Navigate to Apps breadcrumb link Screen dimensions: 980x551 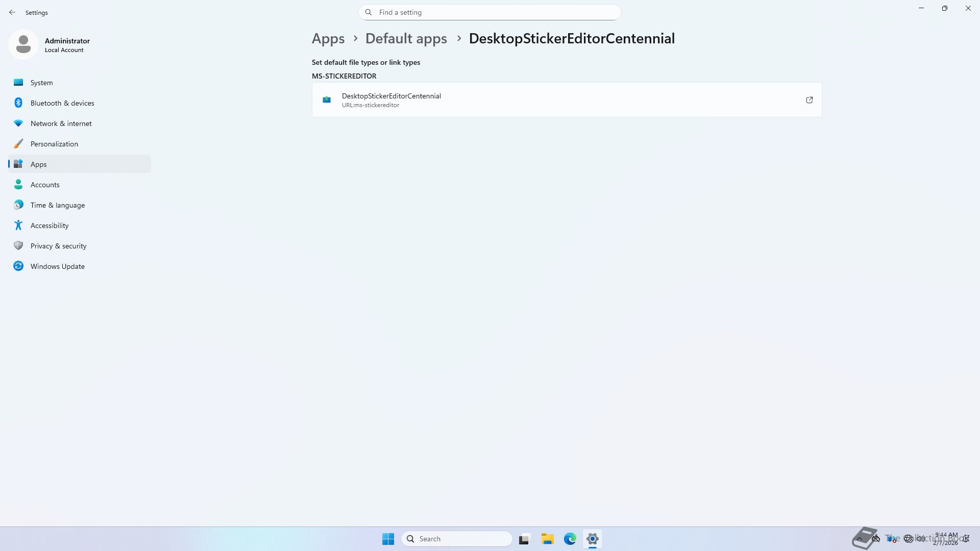tap(328, 39)
